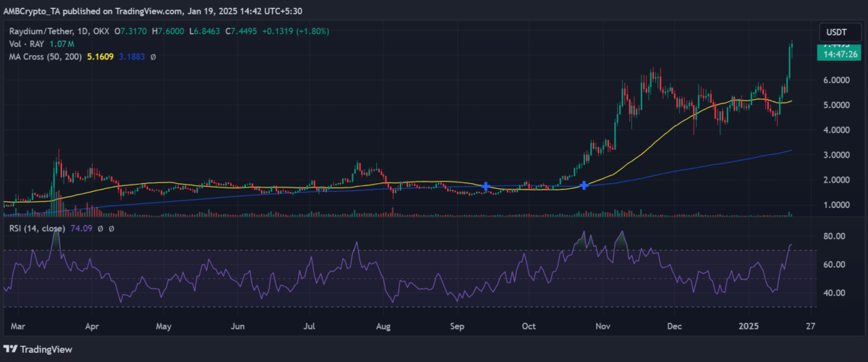Screen dimensions: 868x362
Task: Click the blue 3.1883 MA value
Action: (x=132, y=56)
